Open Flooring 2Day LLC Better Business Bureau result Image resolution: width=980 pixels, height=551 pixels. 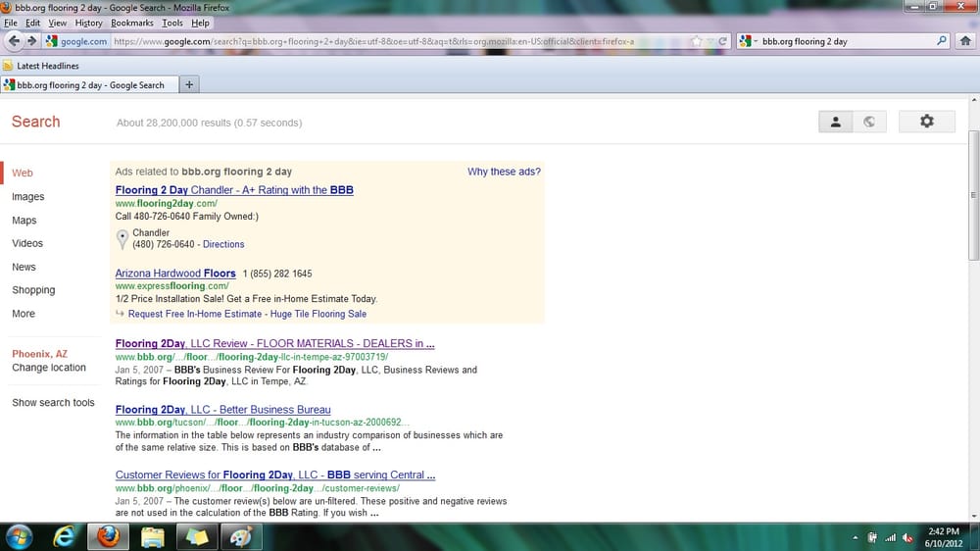(223, 410)
